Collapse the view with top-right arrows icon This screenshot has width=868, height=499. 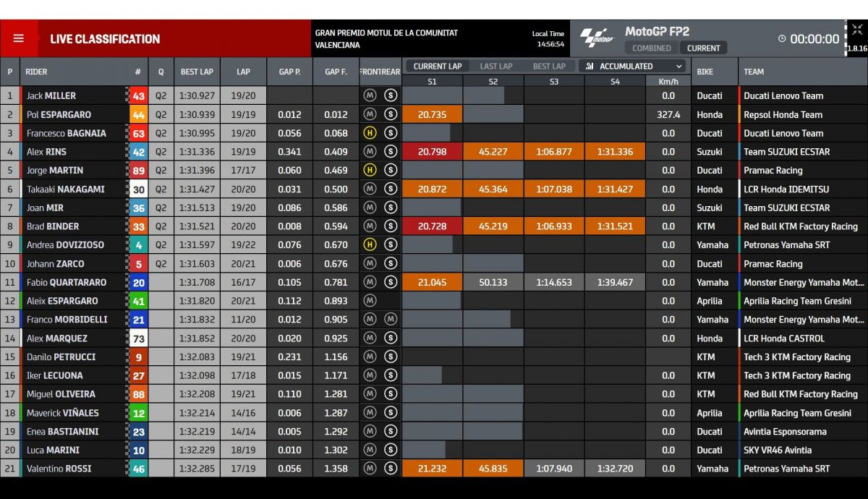(x=857, y=30)
